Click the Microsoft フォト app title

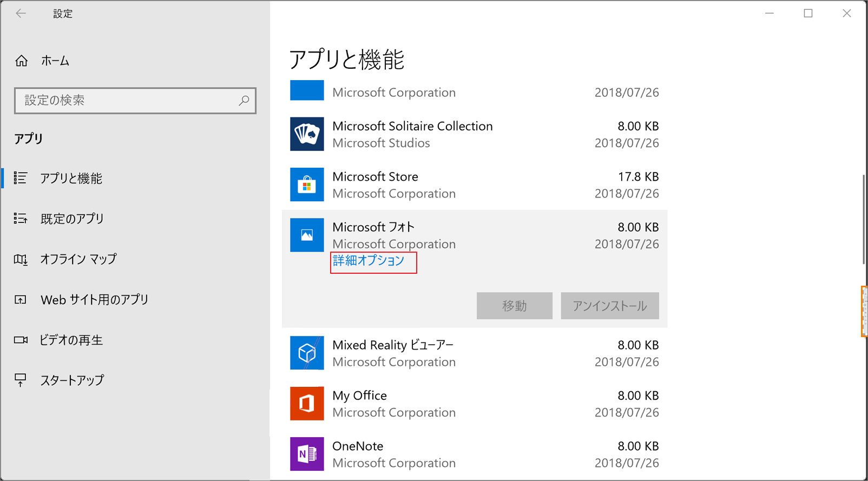[373, 227]
